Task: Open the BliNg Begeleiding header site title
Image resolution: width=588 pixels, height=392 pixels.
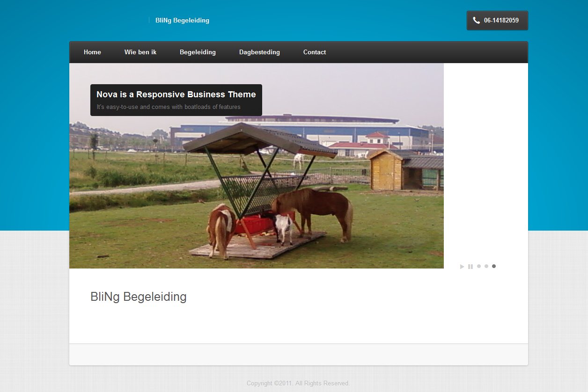Action: point(182,21)
